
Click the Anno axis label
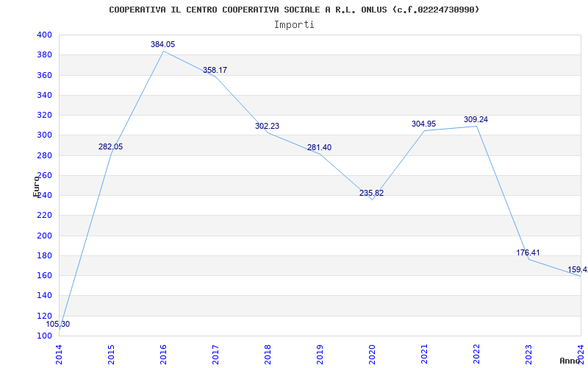(570, 361)
